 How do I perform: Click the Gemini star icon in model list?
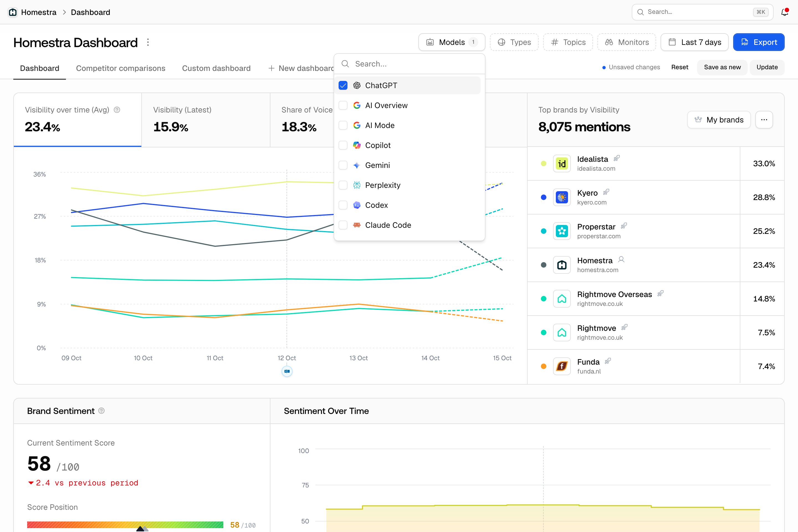[357, 165]
